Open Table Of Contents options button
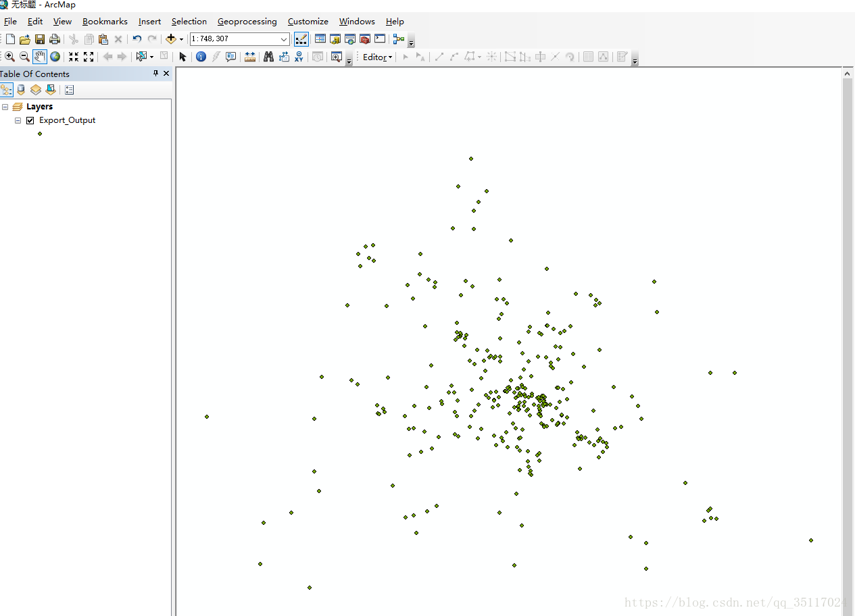Image resolution: width=855 pixels, height=616 pixels. click(69, 90)
